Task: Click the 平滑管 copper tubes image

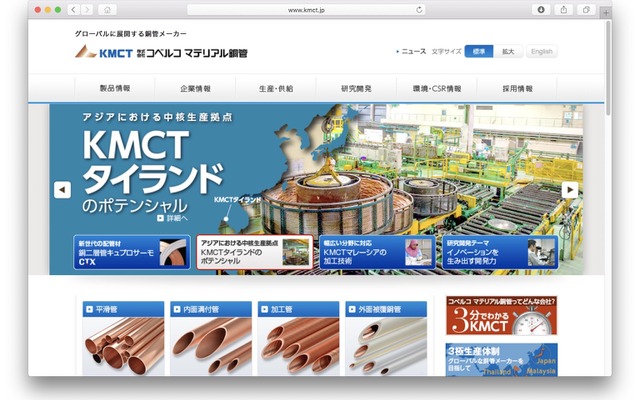Action: pyautogui.click(x=123, y=347)
